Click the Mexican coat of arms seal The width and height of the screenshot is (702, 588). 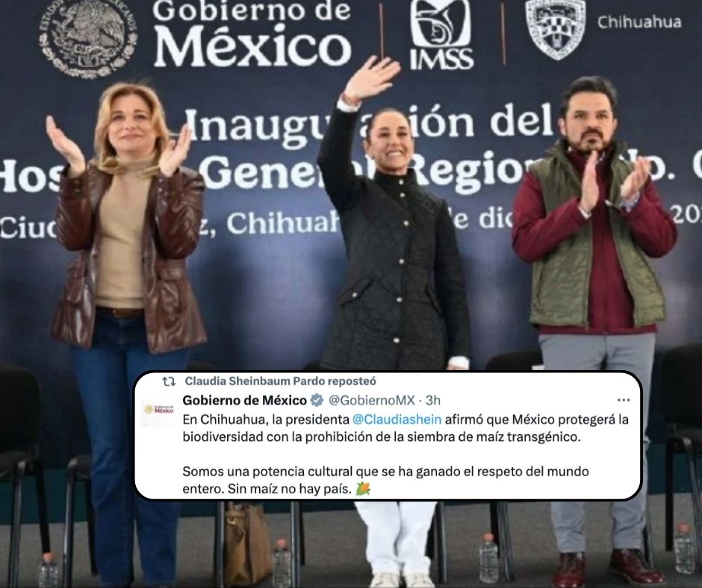[x=88, y=37]
